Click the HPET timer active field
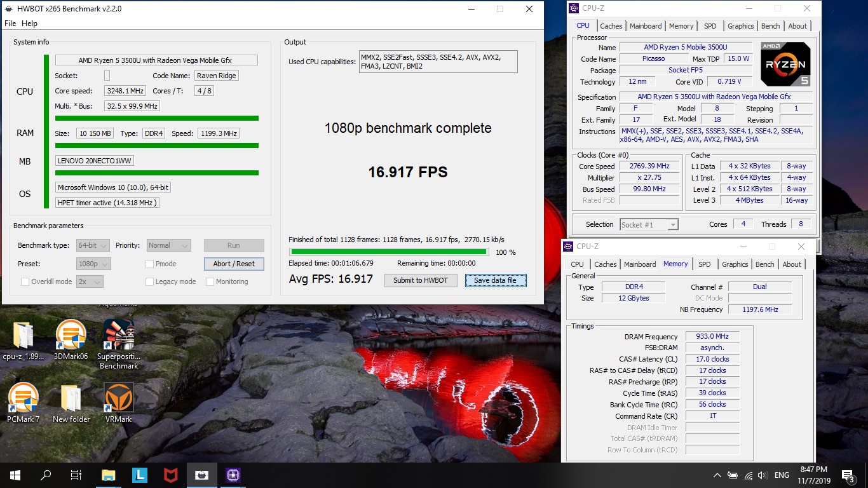 coord(107,203)
